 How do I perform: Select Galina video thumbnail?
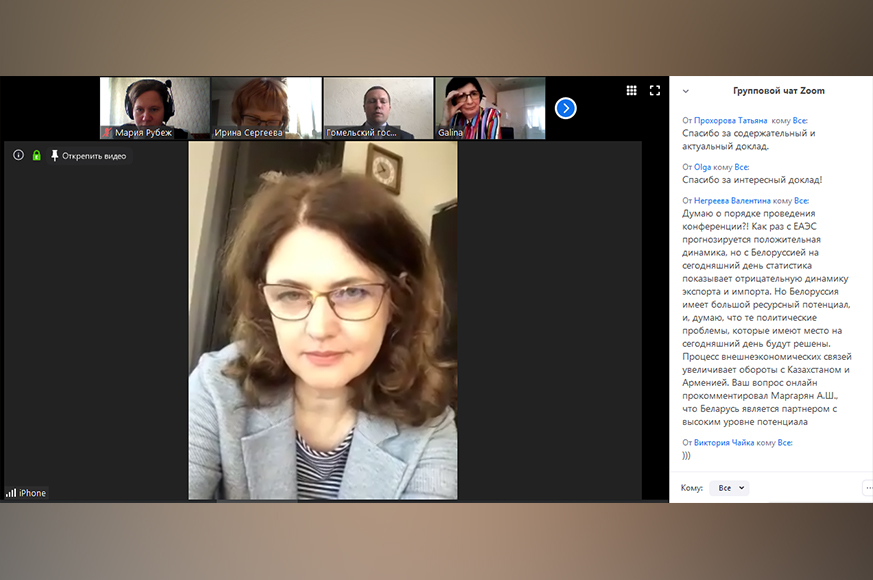(x=490, y=108)
